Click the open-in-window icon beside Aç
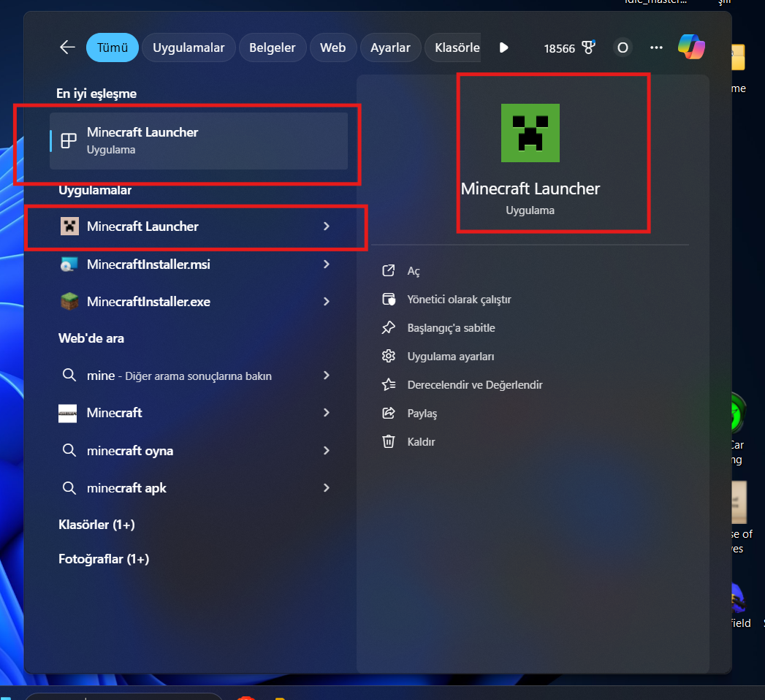Screen dimensions: 765x700 coord(389,271)
